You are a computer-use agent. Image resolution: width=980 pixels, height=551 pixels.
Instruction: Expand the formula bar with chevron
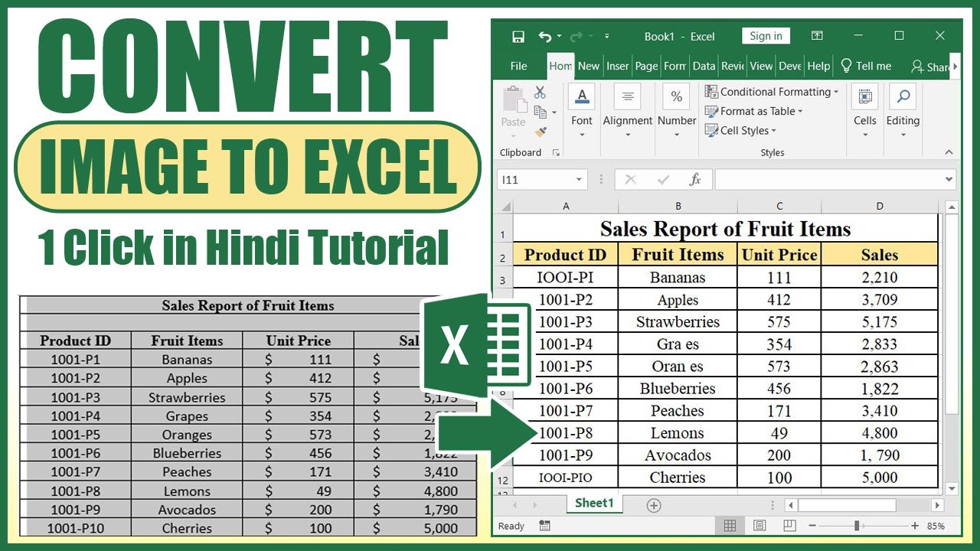(950, 180)
